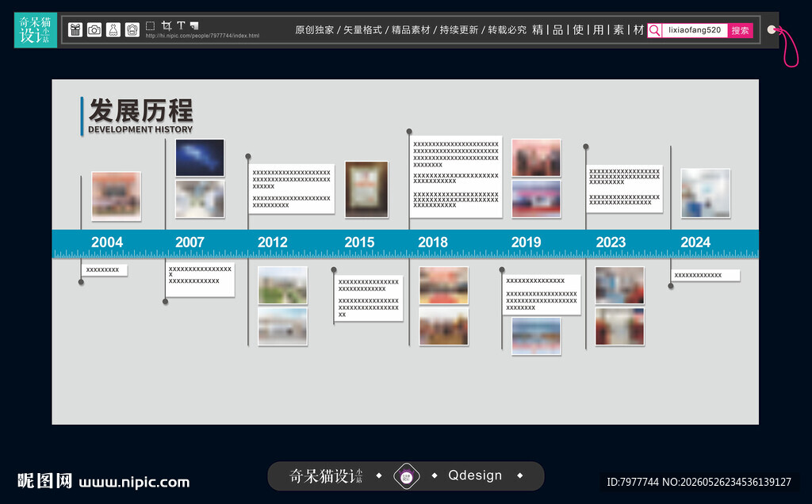Click the caption box below 2007
The width and height of the screenshot is (812, 504).
200,280
